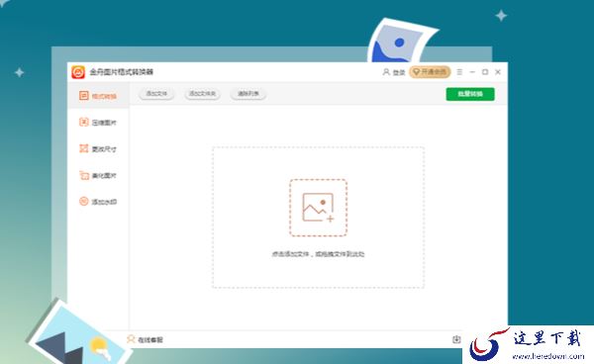Viewport: 594px width, 364px height.
Task: Click the 添加文件夹 (add folder) button
Action: (203, 94)
